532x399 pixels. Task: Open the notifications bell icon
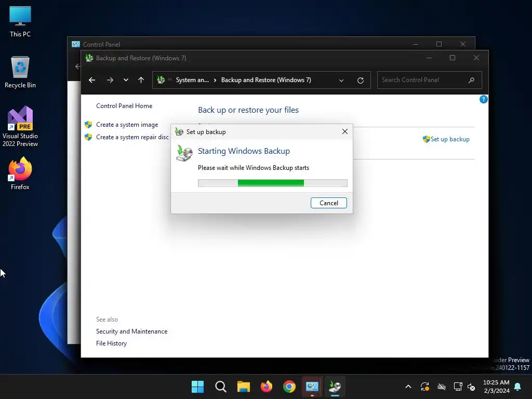pyautogui.click(x=518, y=387)
